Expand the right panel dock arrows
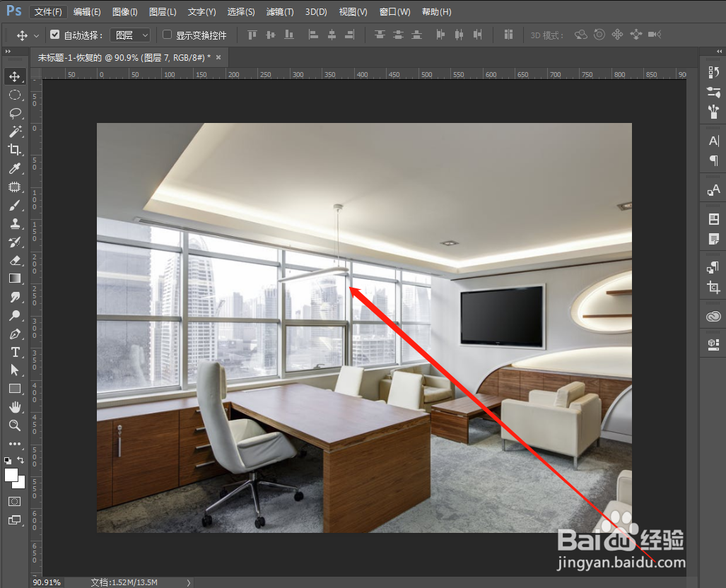726x588 pixels. tap(719, 52)
